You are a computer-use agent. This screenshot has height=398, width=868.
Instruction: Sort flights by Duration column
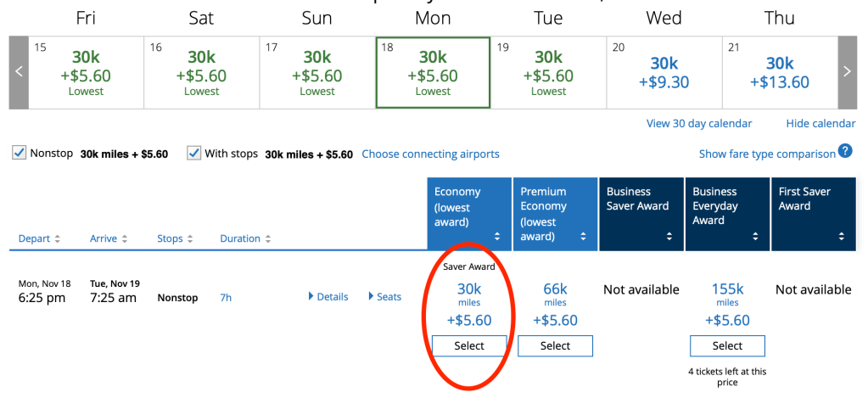pyautogui.click(x=244, y=239)
